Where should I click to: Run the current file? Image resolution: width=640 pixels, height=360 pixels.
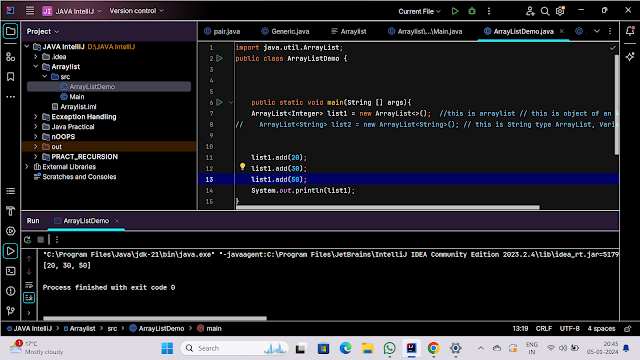coord(455,11)
